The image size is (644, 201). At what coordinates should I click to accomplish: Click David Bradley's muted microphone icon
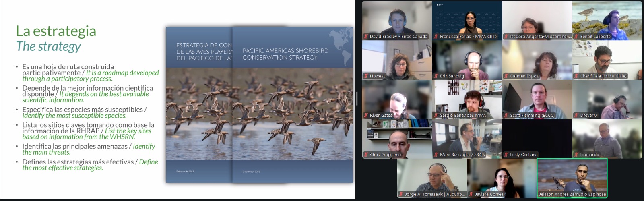pos(366,37)
